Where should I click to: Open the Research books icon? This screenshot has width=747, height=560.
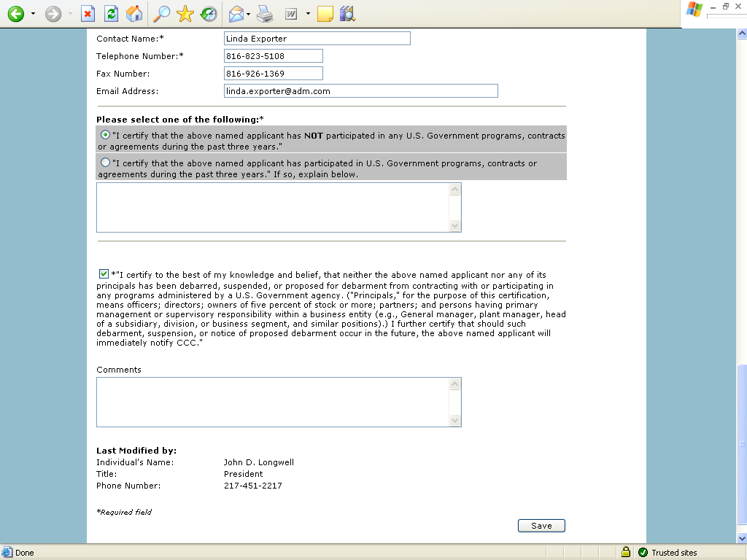347,14
